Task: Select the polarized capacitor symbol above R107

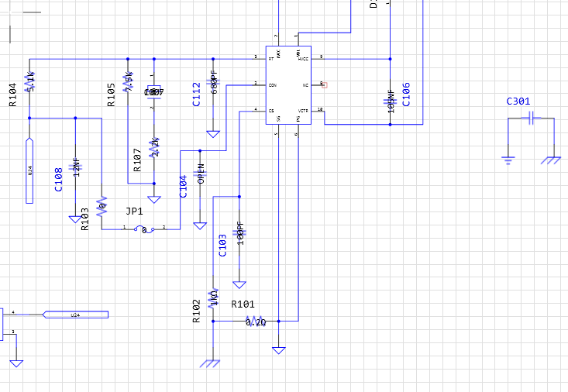Action: click(x=154, y=92)
